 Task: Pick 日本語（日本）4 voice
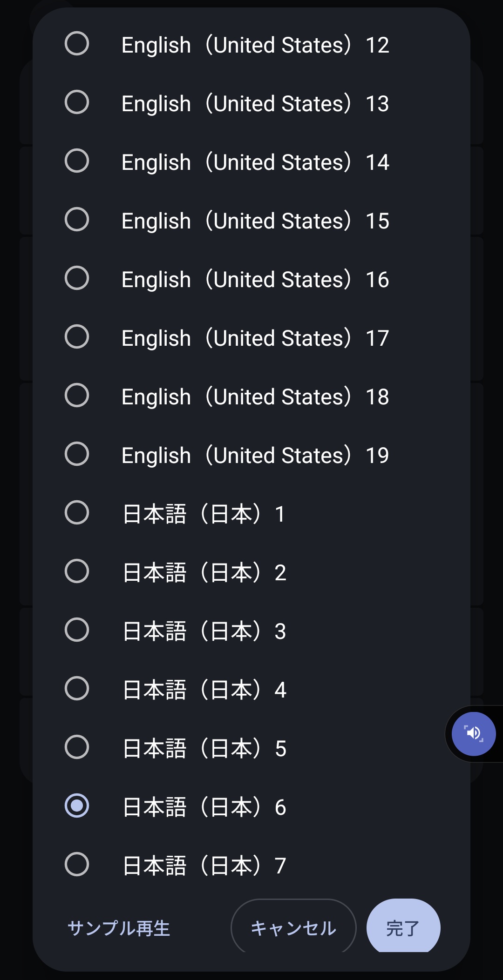pos(77,689)
